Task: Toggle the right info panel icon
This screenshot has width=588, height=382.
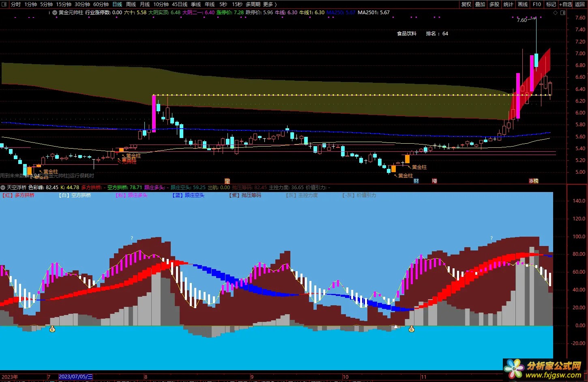Action: [563, 13]
